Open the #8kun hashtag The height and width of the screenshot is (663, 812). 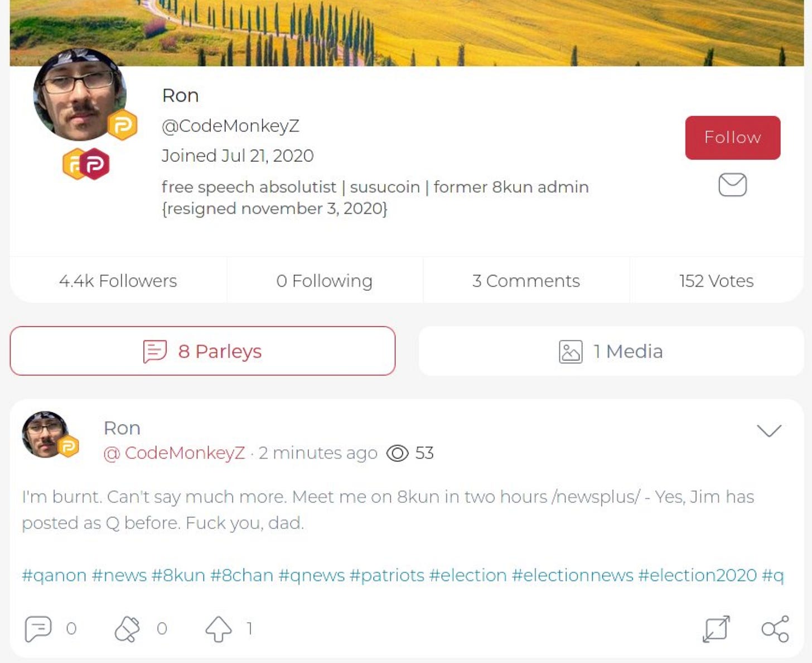click(x=178, y=575)
